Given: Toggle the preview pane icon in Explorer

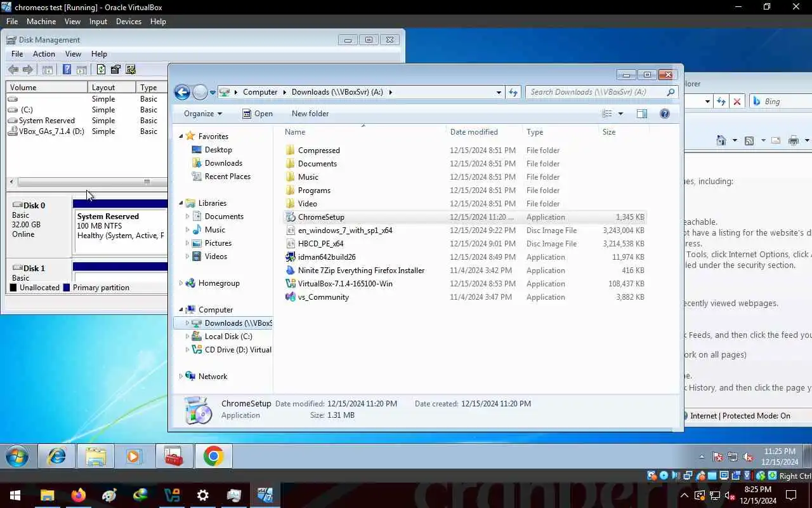Looking at the screenshot, I should (642, 114).
